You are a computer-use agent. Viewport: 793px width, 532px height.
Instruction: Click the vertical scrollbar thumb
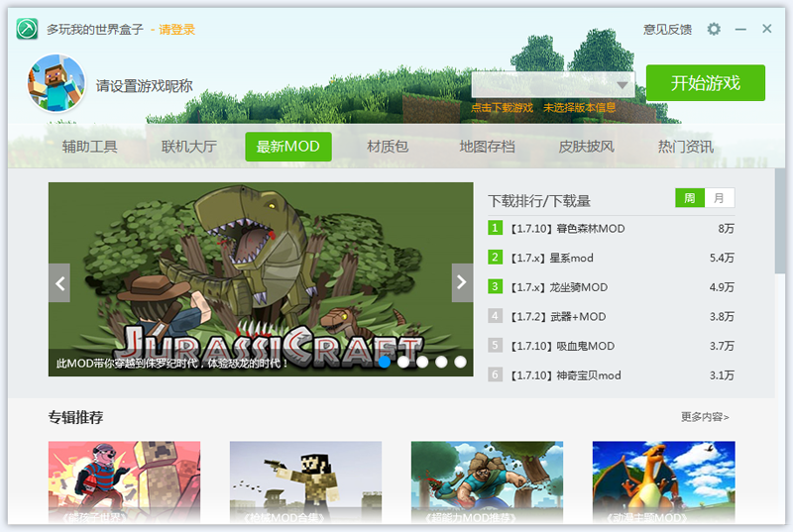(780, 221)
